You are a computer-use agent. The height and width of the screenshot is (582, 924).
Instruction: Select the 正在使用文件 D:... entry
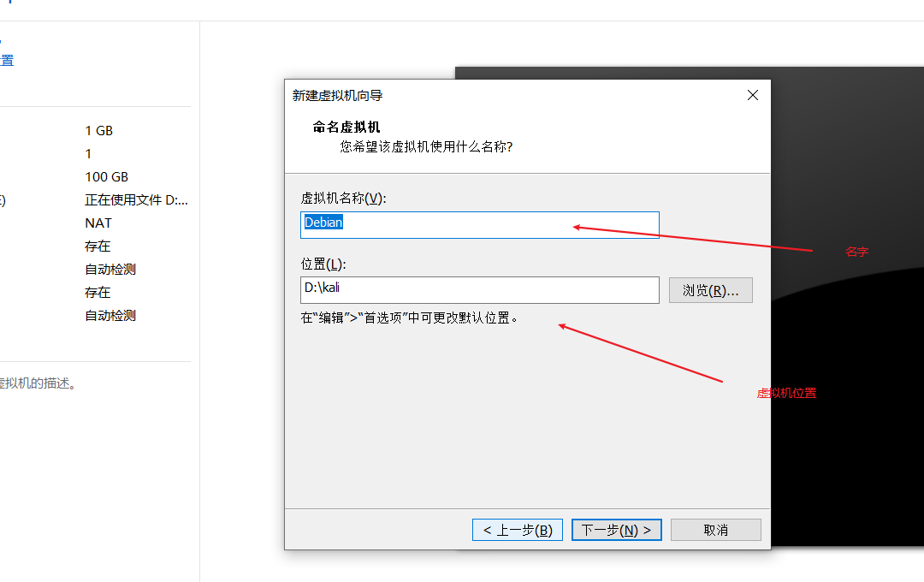(x=136, y=200)
